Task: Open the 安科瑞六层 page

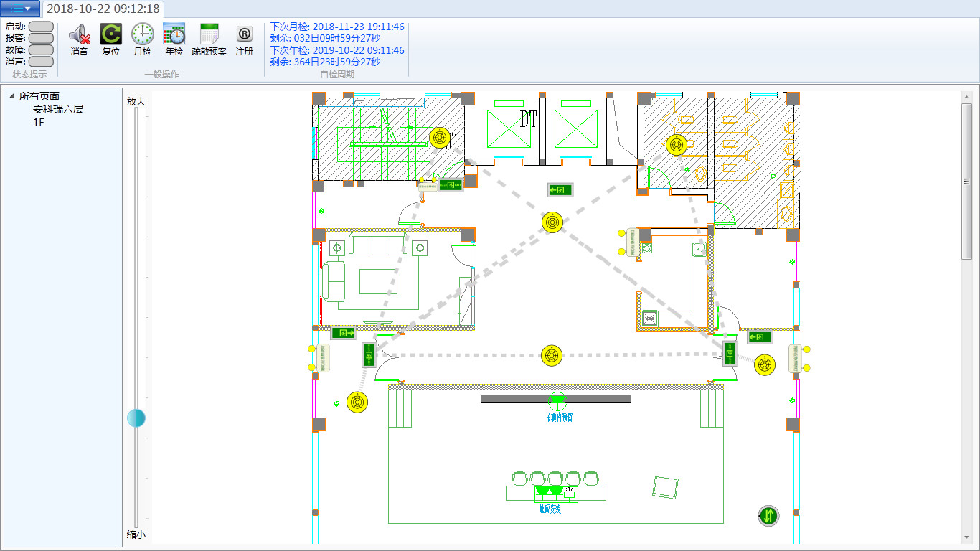Action: [x=58, y=110]
